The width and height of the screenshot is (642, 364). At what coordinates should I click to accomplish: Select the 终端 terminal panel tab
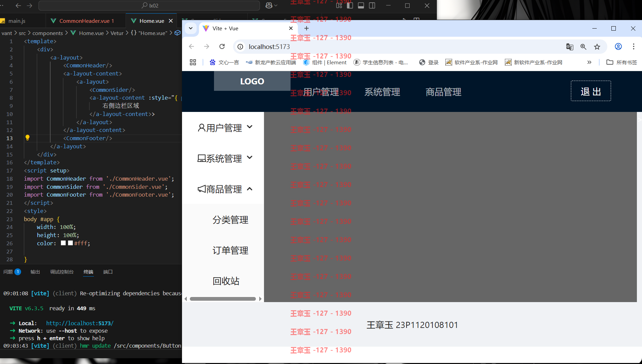click(88, 272)
